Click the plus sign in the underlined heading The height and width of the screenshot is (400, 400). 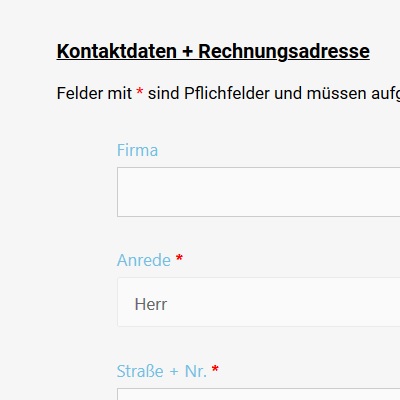188,52
